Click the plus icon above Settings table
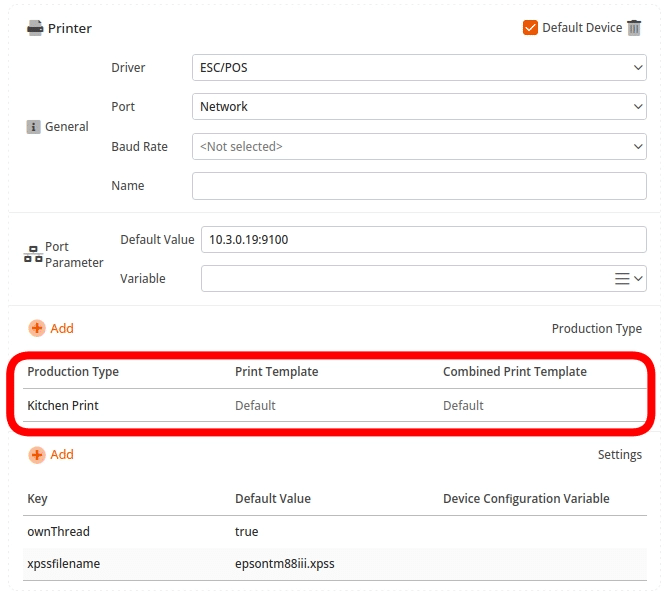 (x=37, y=454)
